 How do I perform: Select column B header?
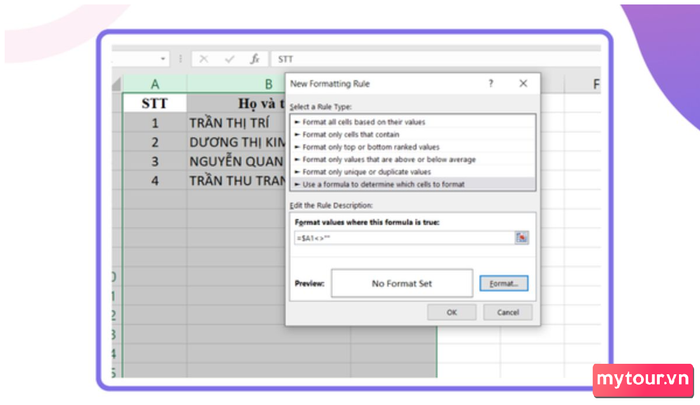[236, 84]
